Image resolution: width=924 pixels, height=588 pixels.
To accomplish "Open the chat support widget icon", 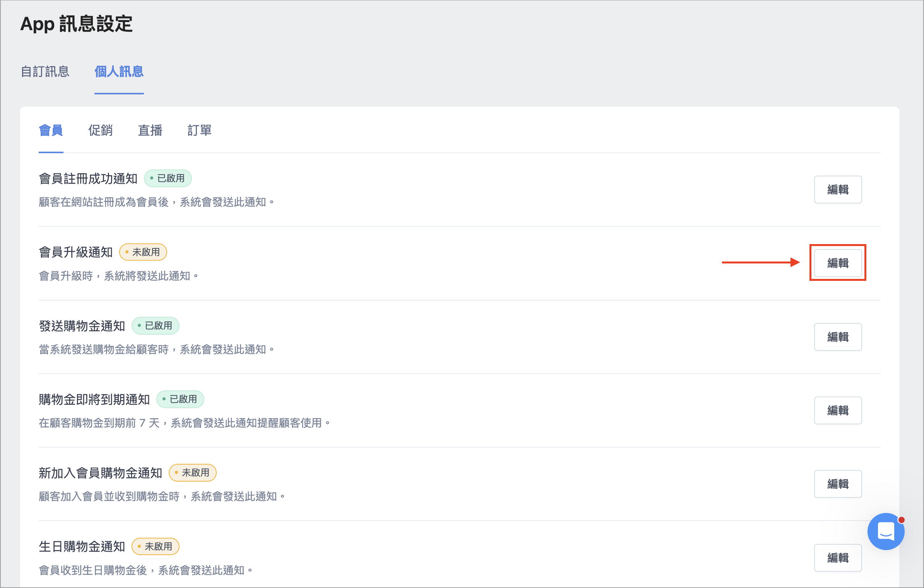I will 886,531.
